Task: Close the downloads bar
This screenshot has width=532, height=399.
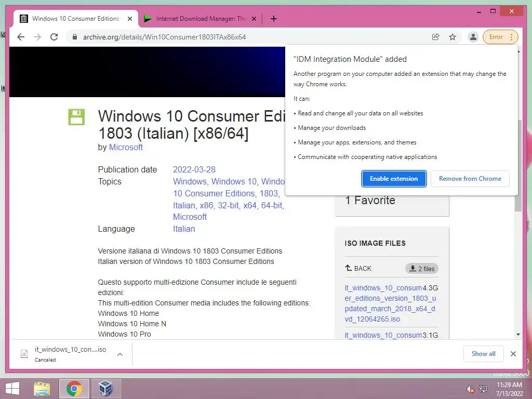Action: (x=513, y=354)
